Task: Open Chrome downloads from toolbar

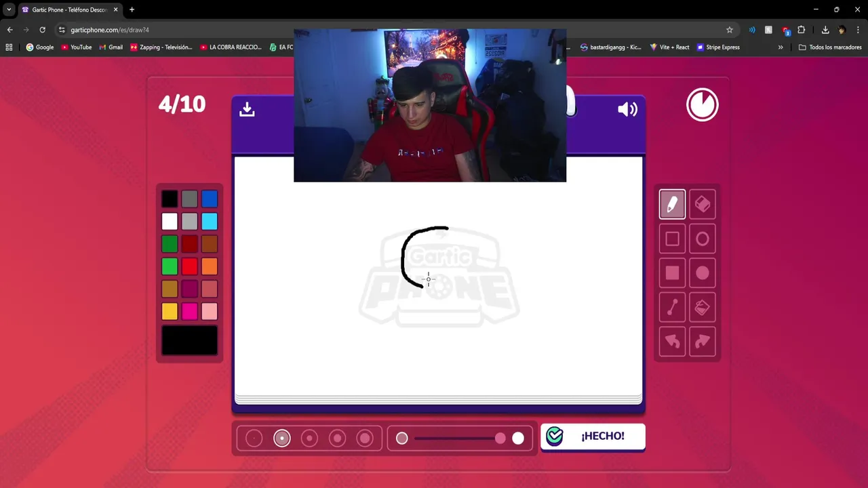Action: (825, 30)
